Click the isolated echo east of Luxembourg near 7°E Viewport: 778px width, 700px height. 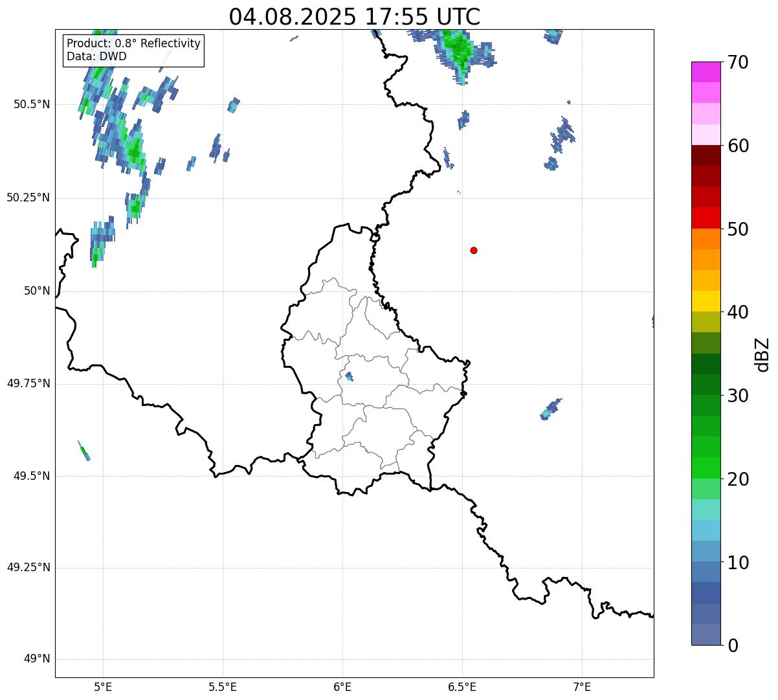[x=551, y=409]
